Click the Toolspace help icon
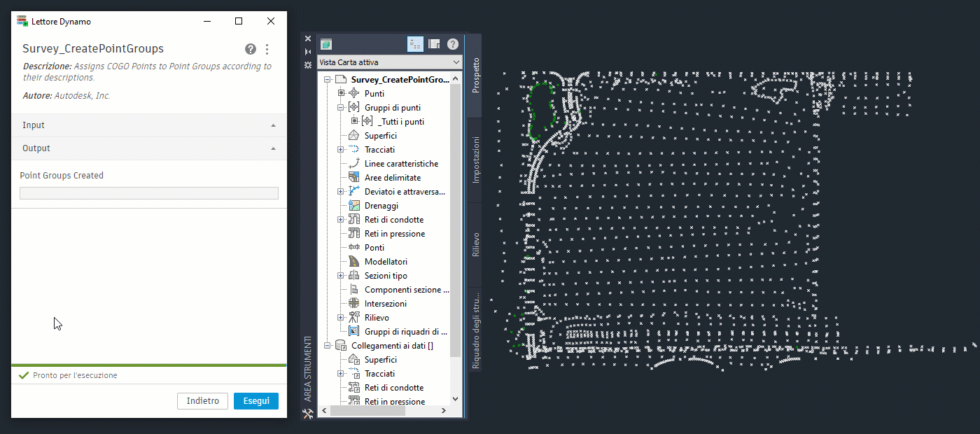Image resolution: width=980 pixels, height=434 pixels. (453, 44)
